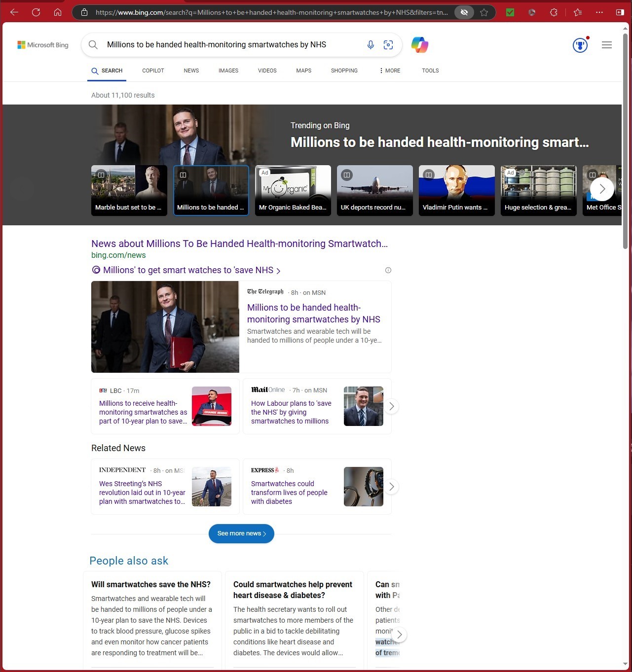The height and width of the screenshot is (672, 632).
Task: Click the page vertical scrollbar thumb
Action: click(626, 141)
